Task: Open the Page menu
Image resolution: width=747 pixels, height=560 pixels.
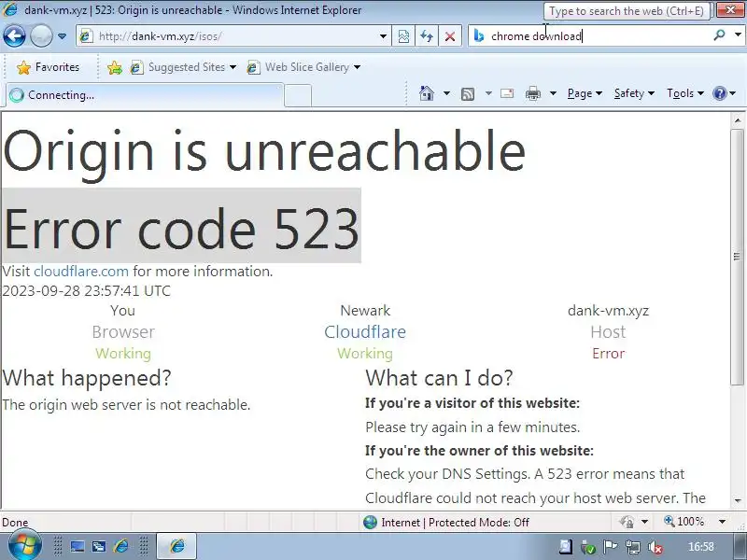Action: click(x=585, y=93)
